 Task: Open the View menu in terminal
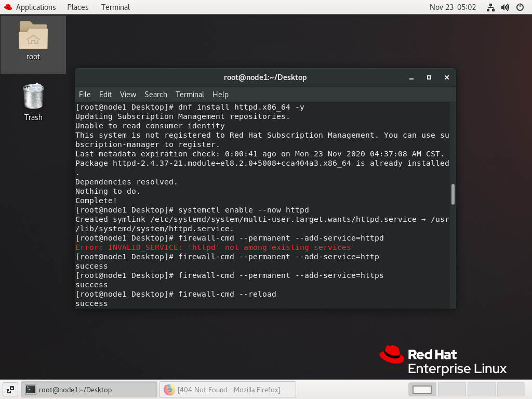(x=128, y=95)
